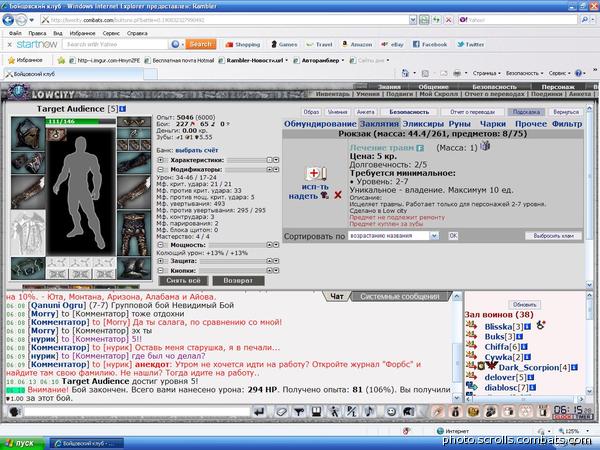Switch to the Обмундирование tab

point(320,124)
